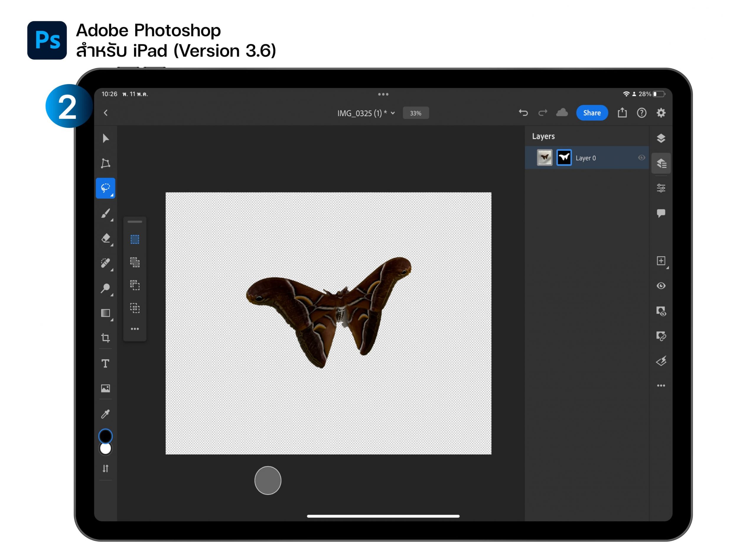Select the Eyedropper tool
The height and width of the screenshot is (552, 756).
pos(106,414)
